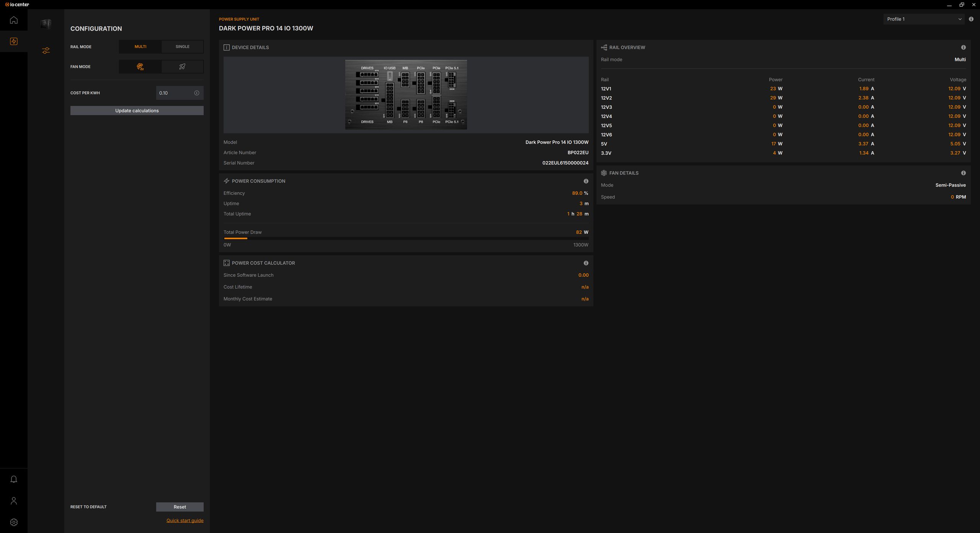Open the user account icon

(14, 501)
